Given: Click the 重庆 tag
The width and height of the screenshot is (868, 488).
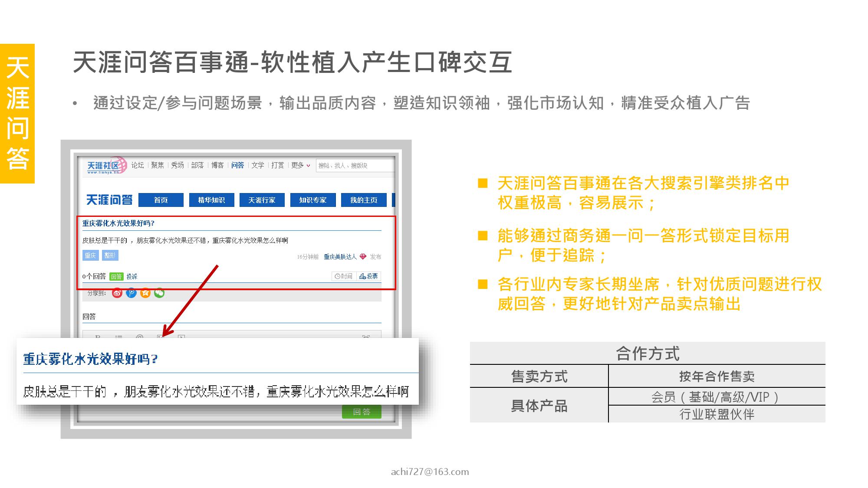Looking at the screenshot, I should tap(90, 255).
